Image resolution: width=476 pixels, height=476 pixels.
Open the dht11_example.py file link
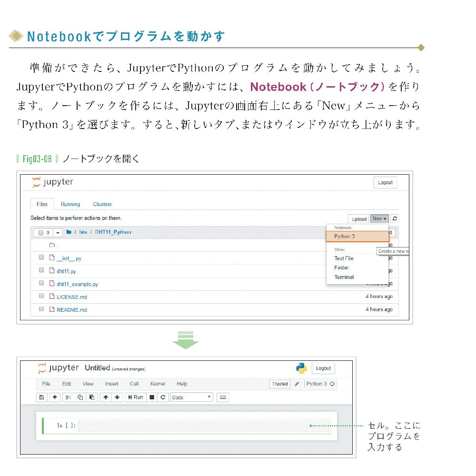click(77, 284)
